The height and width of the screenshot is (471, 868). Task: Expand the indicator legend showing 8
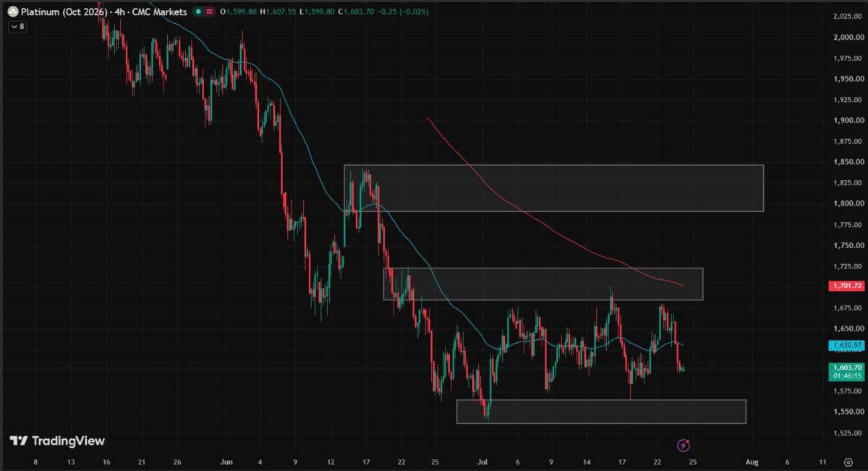[16, 26]
